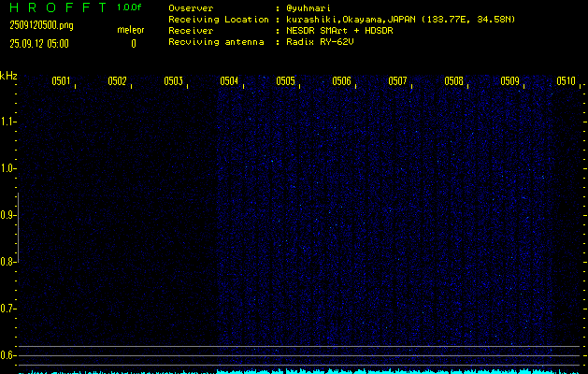
Task: Click the 0503 time marker
Action: (173, 81)
